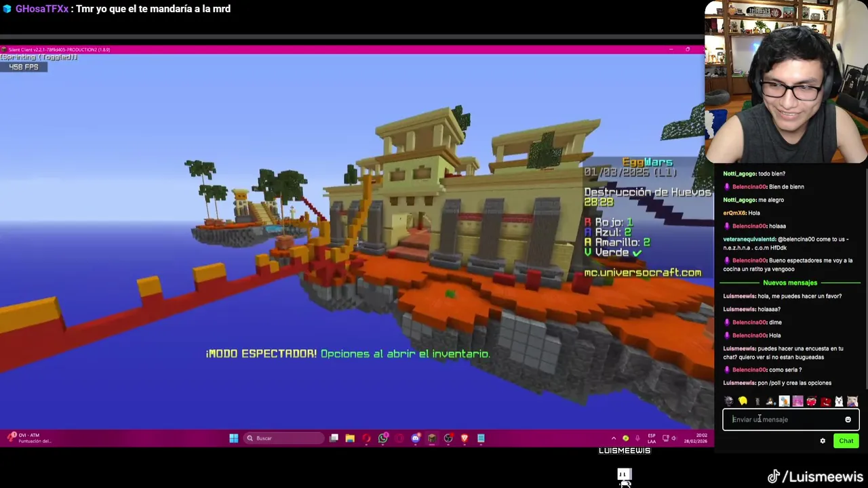
Task: Click the 'Rojo: 1' scoreboard entry
Action: [608, 222]
